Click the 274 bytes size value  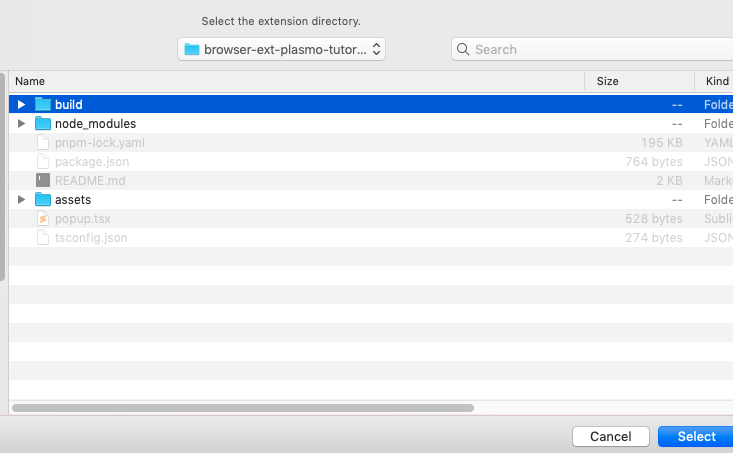point(654,237)
